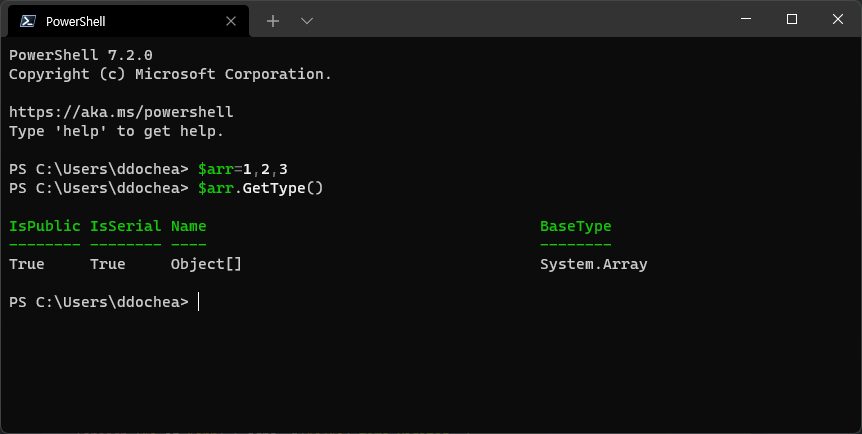Close the terminal window
This screenshot has width=862, height=434.
(x=837, y=19)
